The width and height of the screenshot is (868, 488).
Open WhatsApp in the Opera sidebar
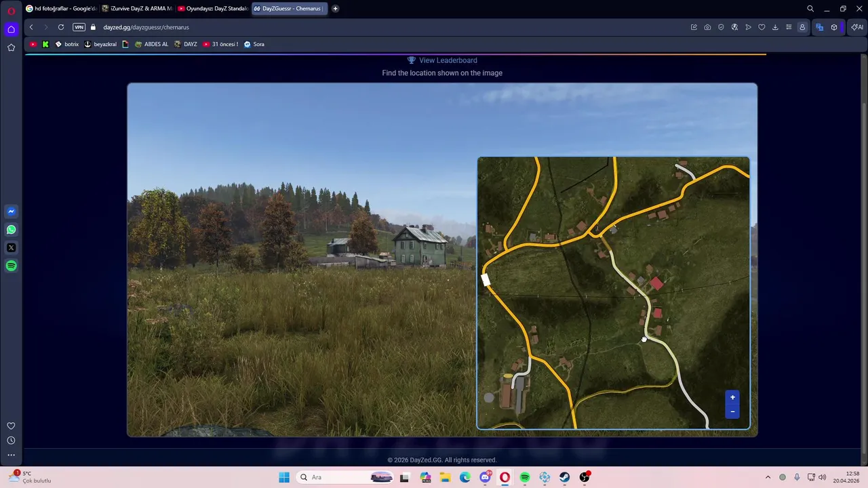coord(11,230)
